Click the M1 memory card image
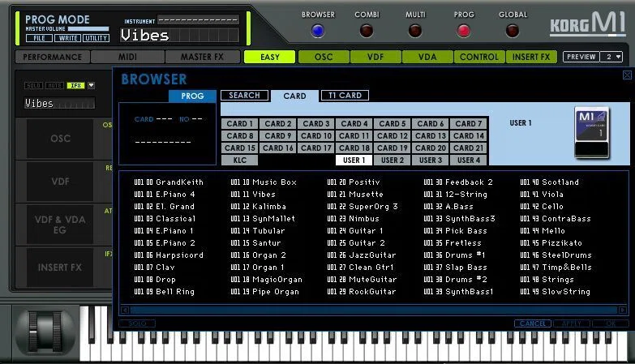 pyautogui.click(x=592, y=133)
